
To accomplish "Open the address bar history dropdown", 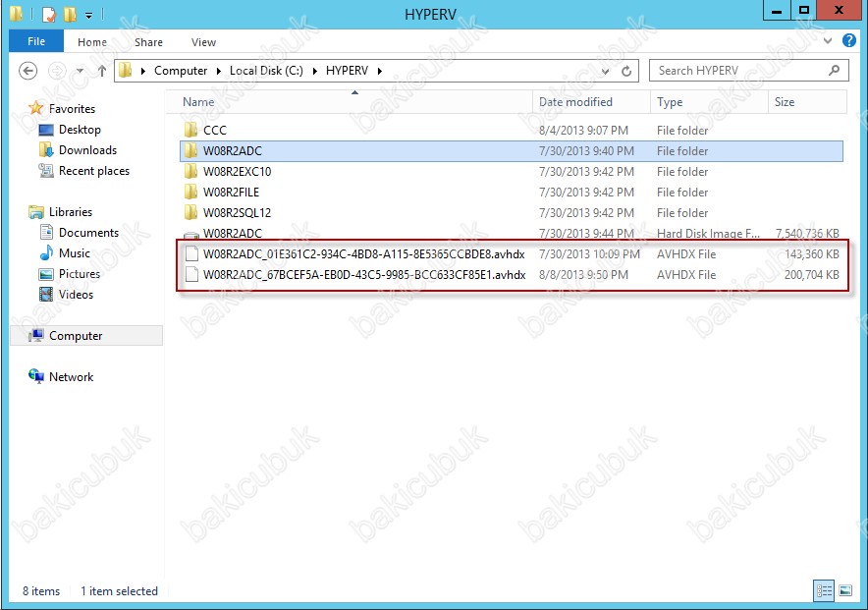I will [x=605, y=72].
